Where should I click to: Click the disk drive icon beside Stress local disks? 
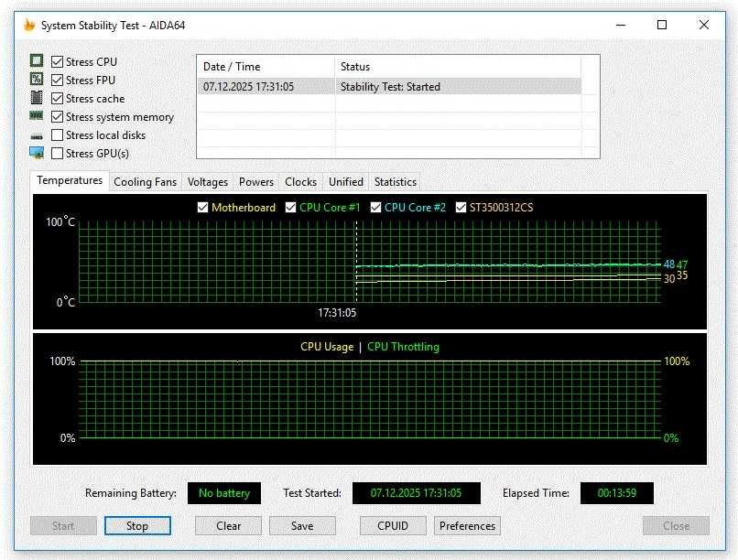click(x=37, y=136)
